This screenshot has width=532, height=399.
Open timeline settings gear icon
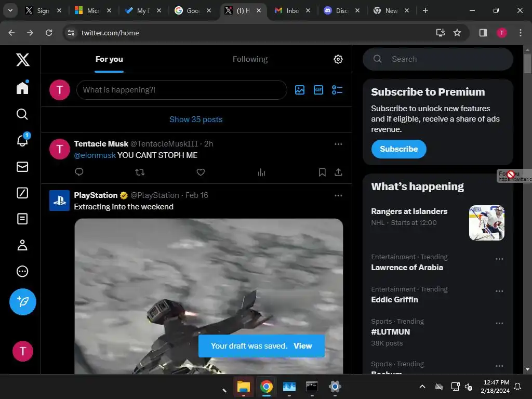pos(338,59)
